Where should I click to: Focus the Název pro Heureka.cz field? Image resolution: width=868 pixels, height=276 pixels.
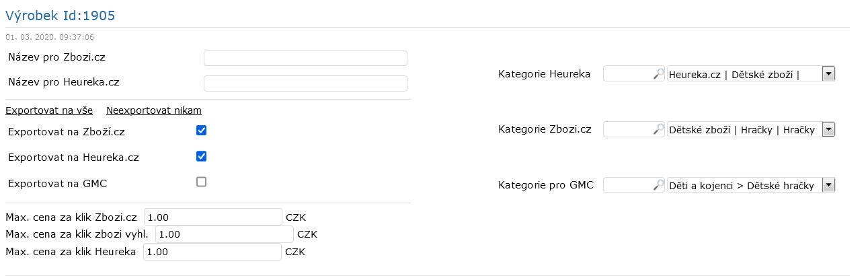click(x=305, y=83)
